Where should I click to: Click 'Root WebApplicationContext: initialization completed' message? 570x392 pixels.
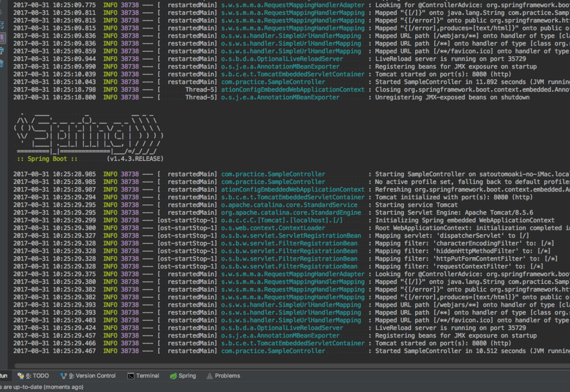coord(472,228)
